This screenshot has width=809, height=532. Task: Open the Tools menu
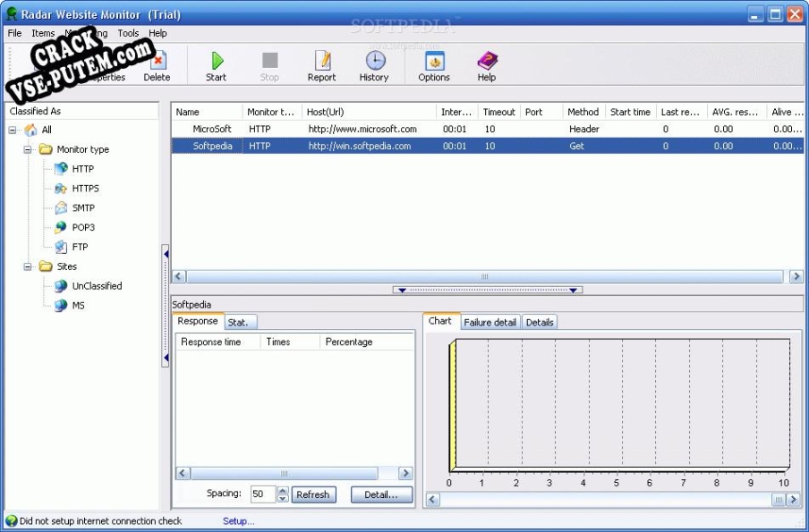click(128, 33)
